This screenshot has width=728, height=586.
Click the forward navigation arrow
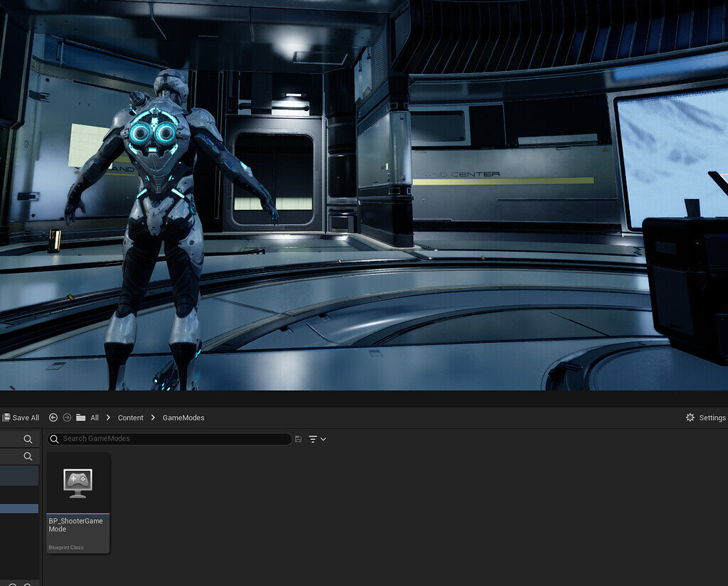coord(67,417)
